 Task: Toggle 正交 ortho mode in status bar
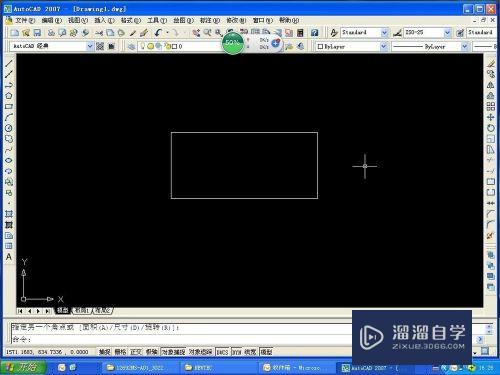[x=136, y=352]
